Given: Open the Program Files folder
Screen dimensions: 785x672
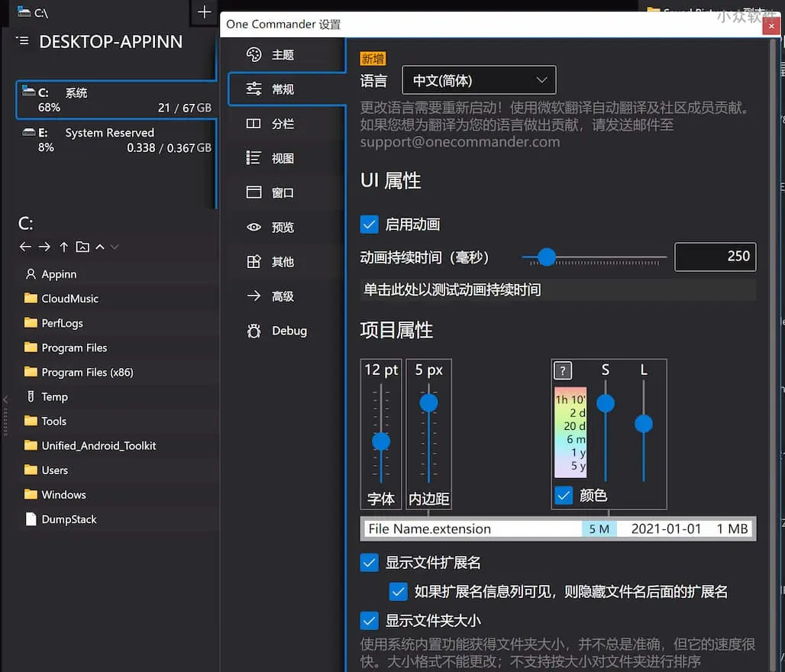Looking at the screenshot, I should (118, 347).
